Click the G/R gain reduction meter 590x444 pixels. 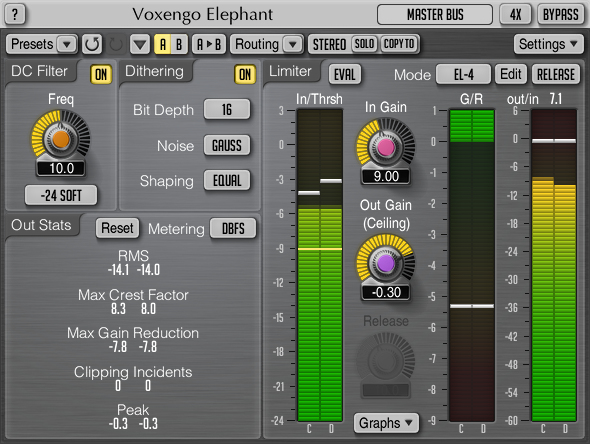(x=472, y=265)
